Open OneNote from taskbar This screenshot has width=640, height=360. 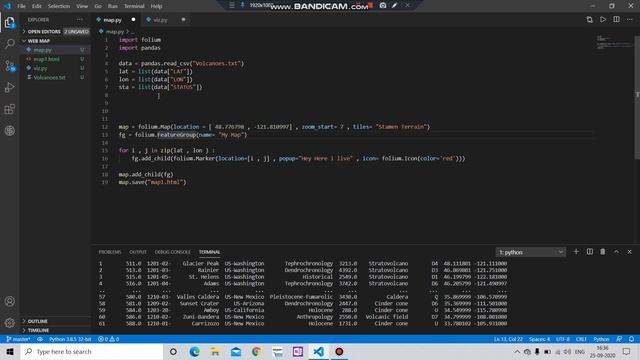[298, 351]
